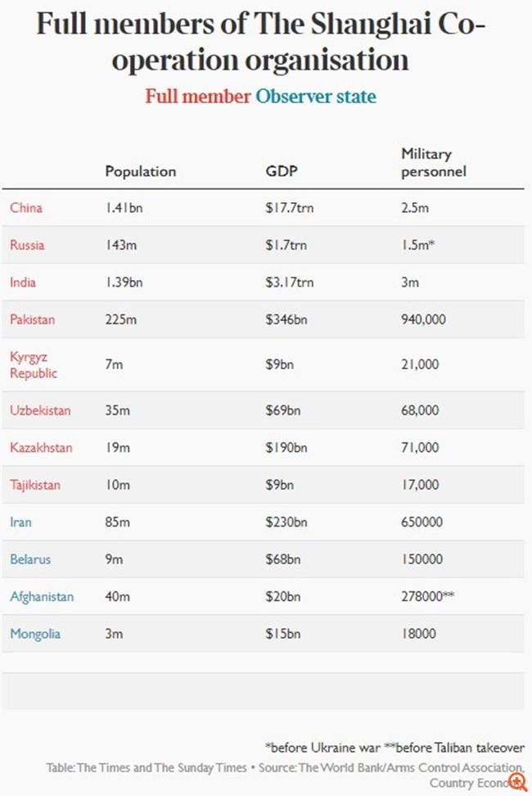Click the Kazakhstan row label
532x796 pixels.
tap(41, 447)
